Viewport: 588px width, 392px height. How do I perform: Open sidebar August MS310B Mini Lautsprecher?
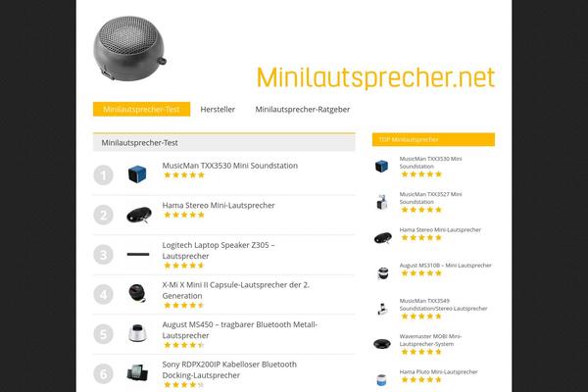pos(445,266)
